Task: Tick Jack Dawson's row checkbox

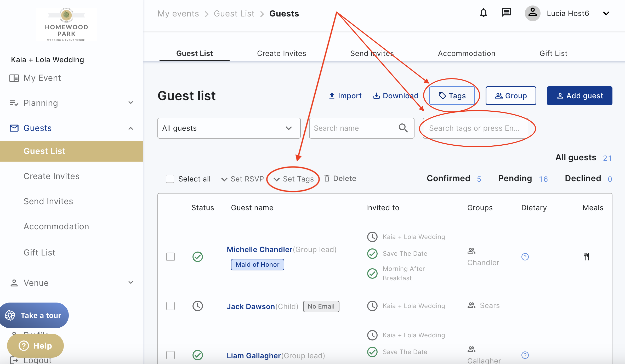Action: pos(171,306)
